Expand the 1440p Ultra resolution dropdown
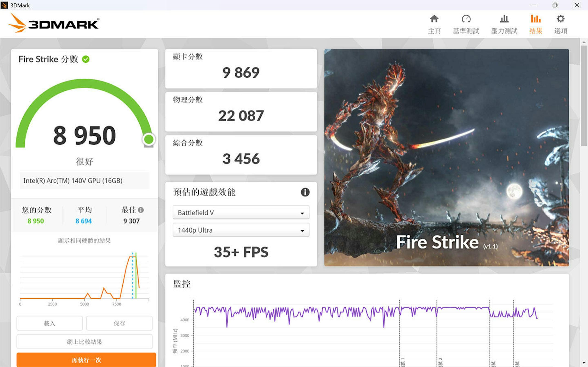The width and height of the screenshot is (588, 367). tap(241, 230)
